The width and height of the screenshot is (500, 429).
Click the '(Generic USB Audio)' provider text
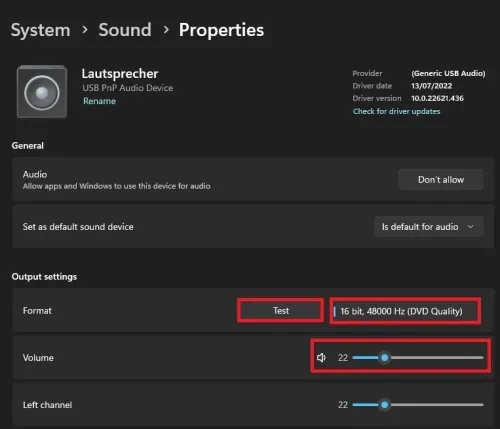tap(448, 73)
